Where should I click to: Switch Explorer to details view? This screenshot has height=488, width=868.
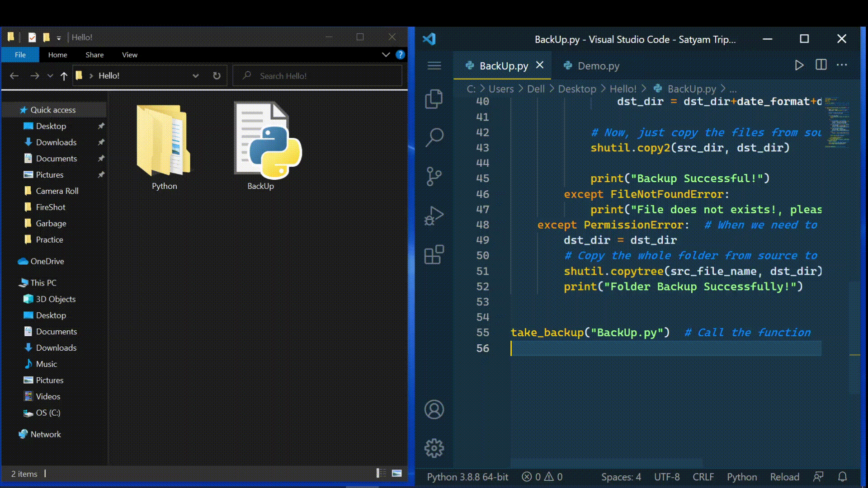(x=380, y=473)
